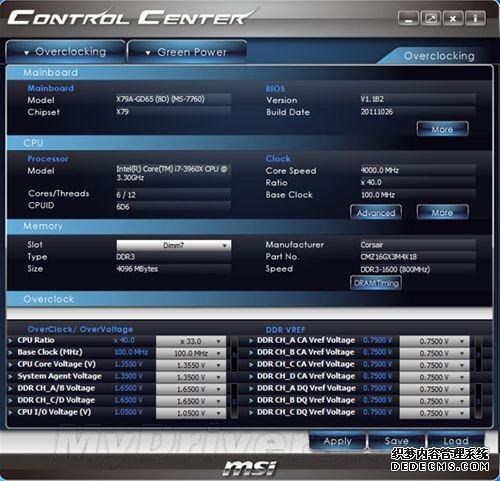Click Save profile button
This screenshot has height=481, width=500.
point(396,441)
